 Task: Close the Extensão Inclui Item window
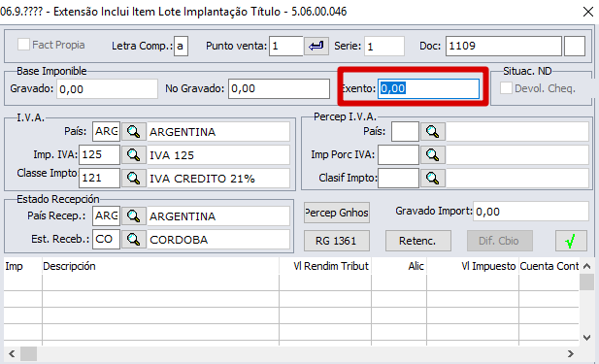[588, 12]
